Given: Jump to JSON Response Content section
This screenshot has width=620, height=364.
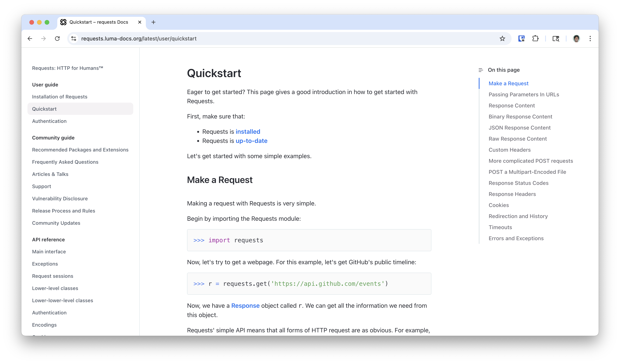Looking at the screenshot, I should point(519,128).
